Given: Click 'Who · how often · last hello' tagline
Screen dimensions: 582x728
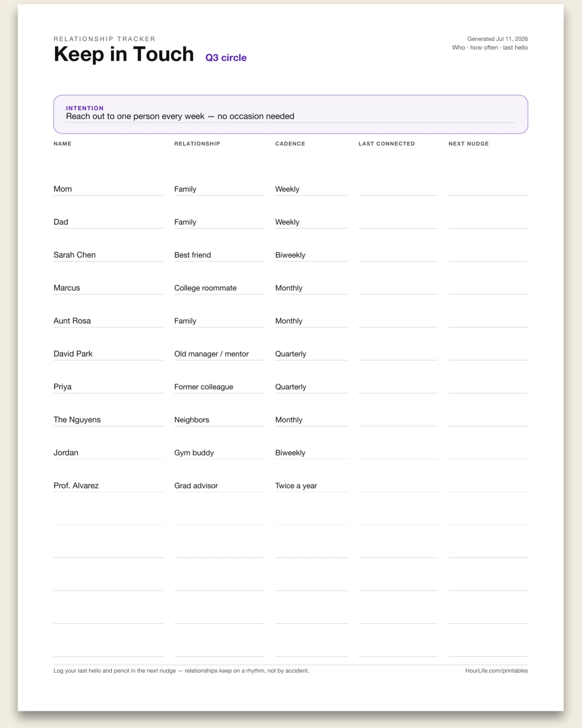Looking at the screenshot, I should 490,48.
